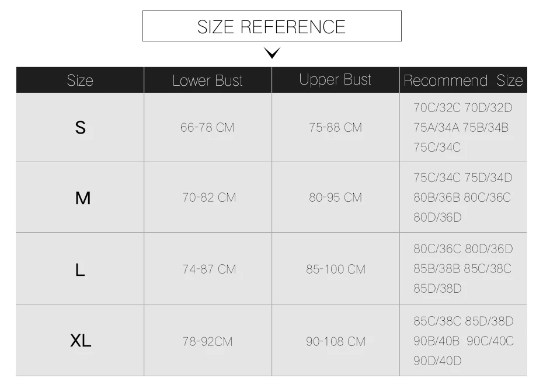
Task: Select the 85-100 CM upper bust cell
Action: point(336,269)
